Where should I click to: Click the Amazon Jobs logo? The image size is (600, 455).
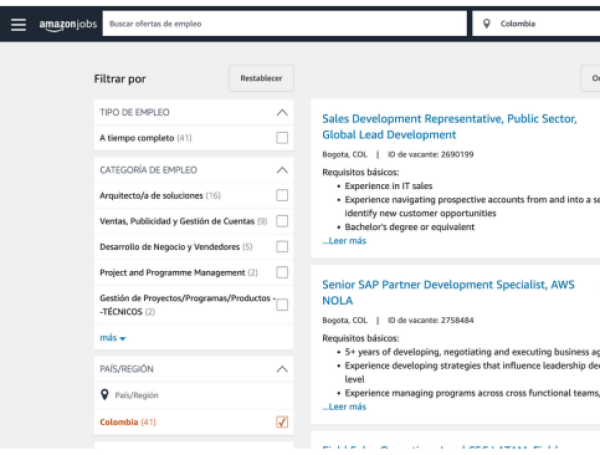(x=68, y=24)
